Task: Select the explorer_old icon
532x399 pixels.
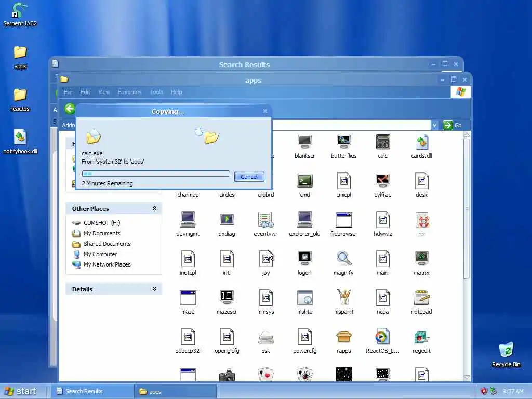Action: [304, 220]
